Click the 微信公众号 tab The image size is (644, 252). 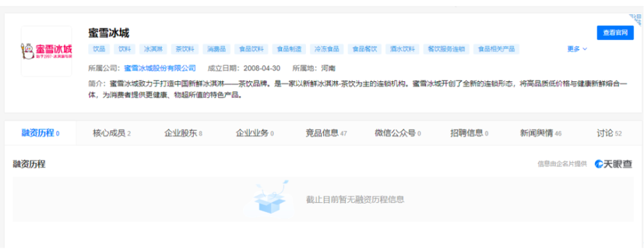(397, 133)
